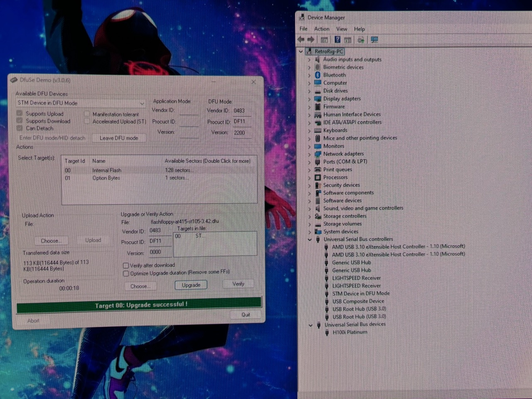Select the Internal Flash target row
532x399 pixels.
107,170
